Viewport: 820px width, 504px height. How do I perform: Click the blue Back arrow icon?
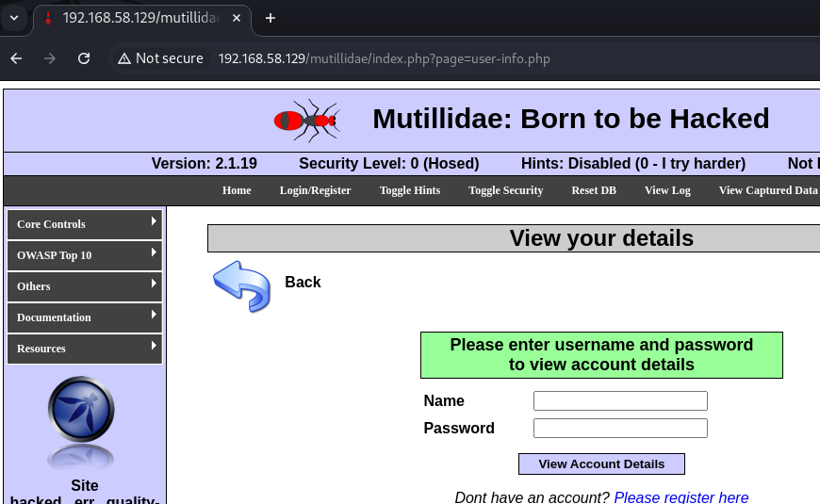coord(241,285)
